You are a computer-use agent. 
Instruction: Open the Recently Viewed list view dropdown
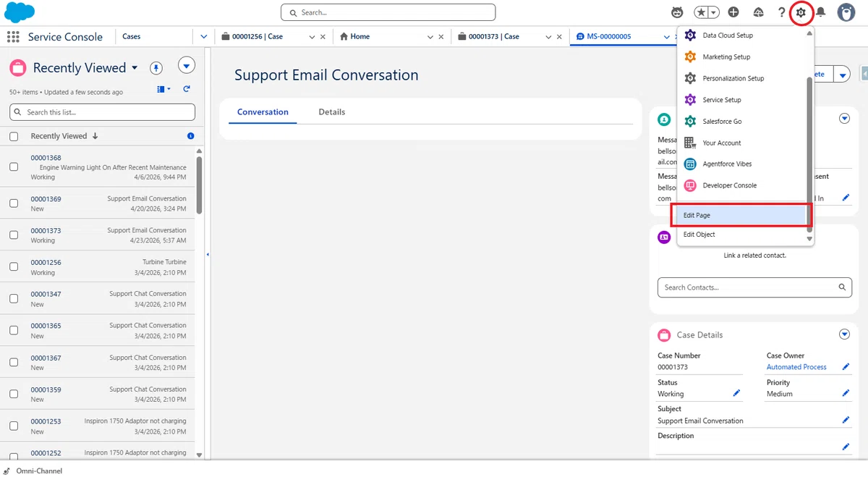(x=135, y=68)
